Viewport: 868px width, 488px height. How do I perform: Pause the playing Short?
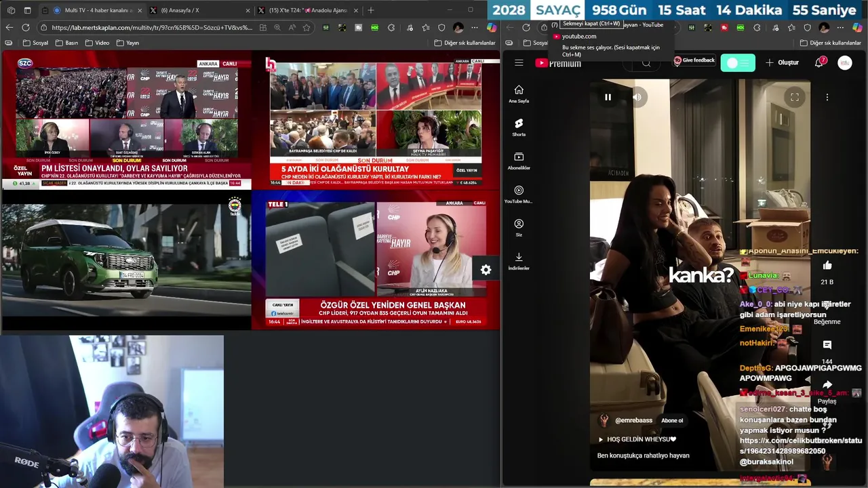608,97
